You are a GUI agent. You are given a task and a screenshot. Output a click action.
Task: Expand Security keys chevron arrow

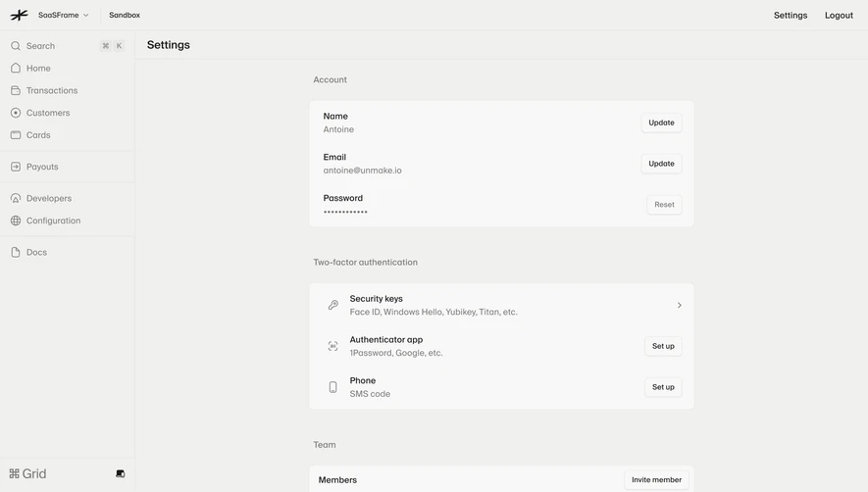coord(680,305)
